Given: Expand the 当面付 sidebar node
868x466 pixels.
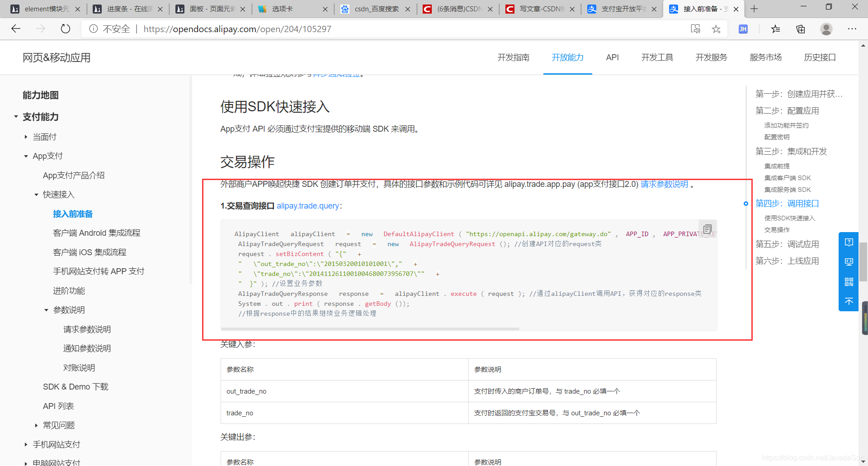Looking at the screenshot, I should pyautogui.click(x=26, y=137).
